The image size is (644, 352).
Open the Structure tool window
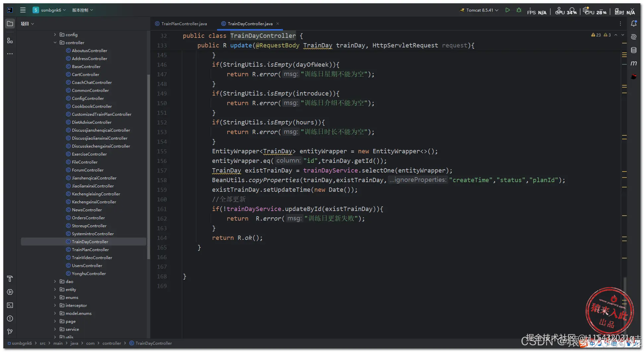pyautogui.click(x=10, y=40)
